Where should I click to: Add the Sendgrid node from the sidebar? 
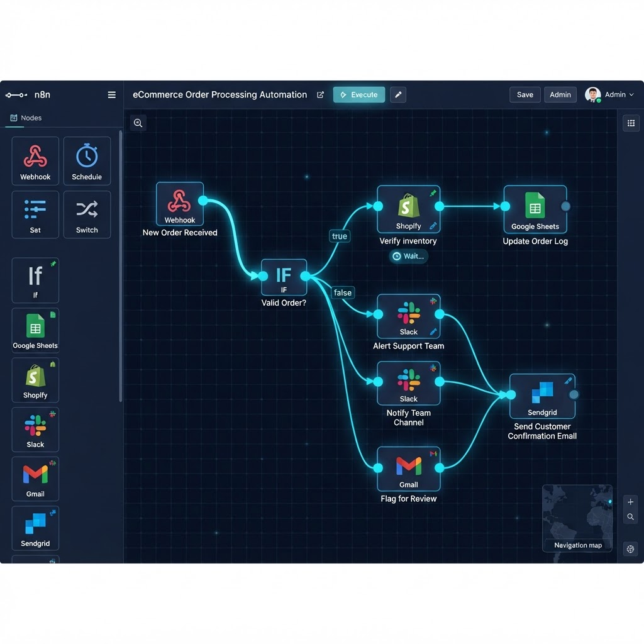coord(35,528)
